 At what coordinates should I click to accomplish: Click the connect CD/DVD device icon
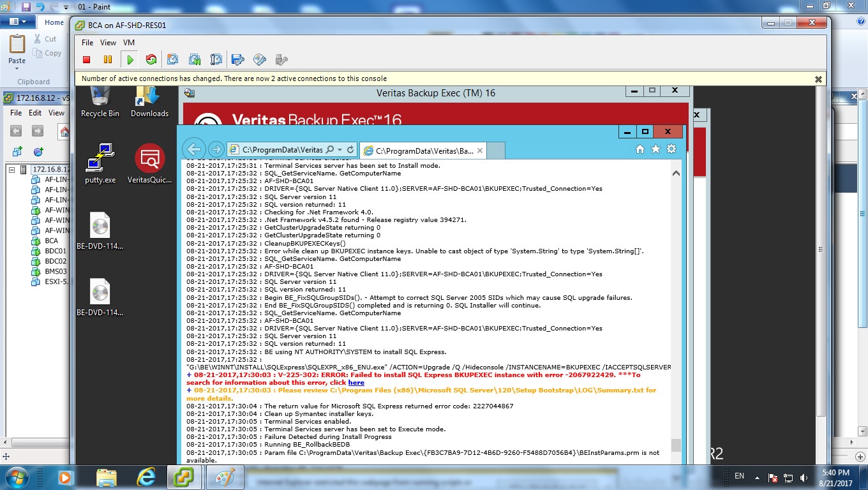[260, 60]
